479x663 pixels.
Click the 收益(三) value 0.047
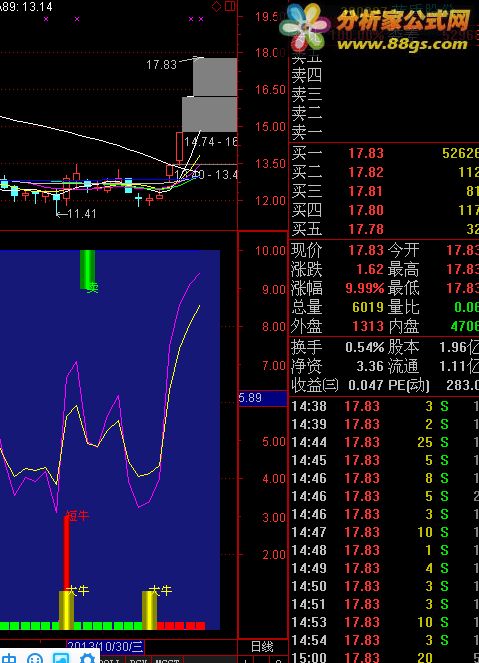click(366, 385)
